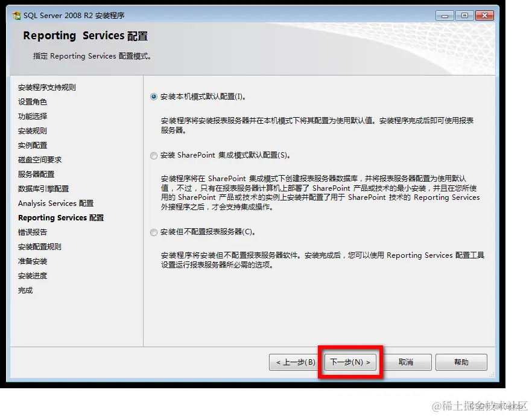The height and width of the screenshot is (416, 532).
Task: Select the 安装配置规则 step in sidebar
Action: pos(40,247)
